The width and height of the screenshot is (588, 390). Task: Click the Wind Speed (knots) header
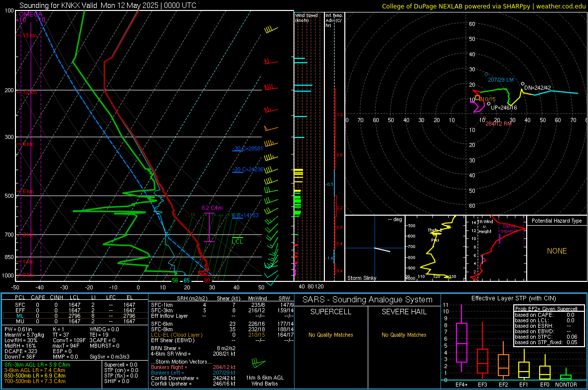pyautogui.click(x=306, y=17)
